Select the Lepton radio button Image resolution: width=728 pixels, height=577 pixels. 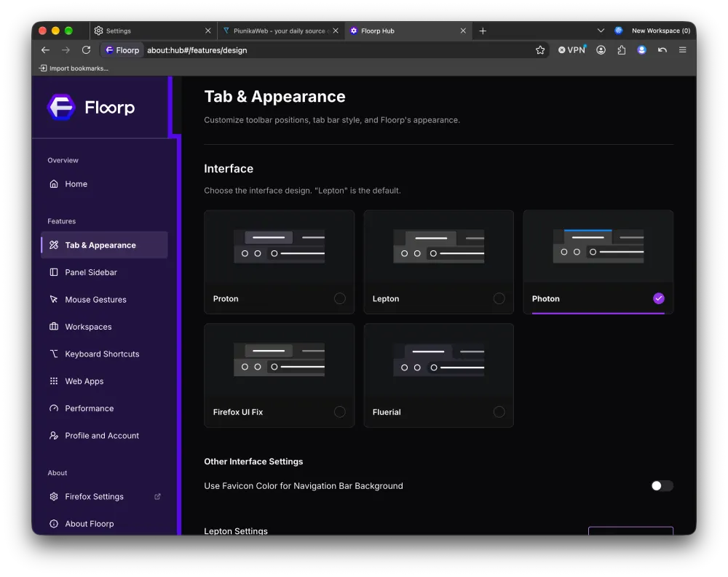tap(499, 298)
